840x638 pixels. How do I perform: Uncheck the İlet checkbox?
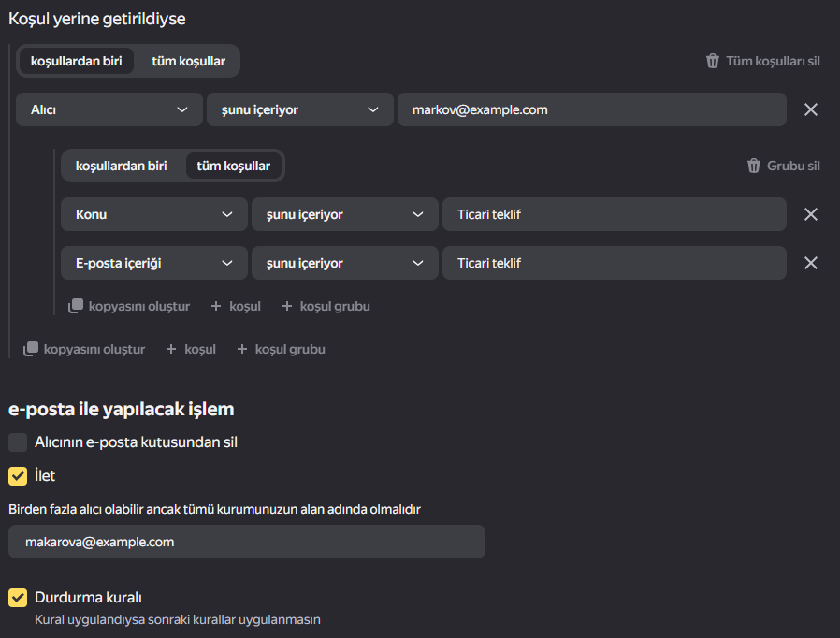pos(18,475)
